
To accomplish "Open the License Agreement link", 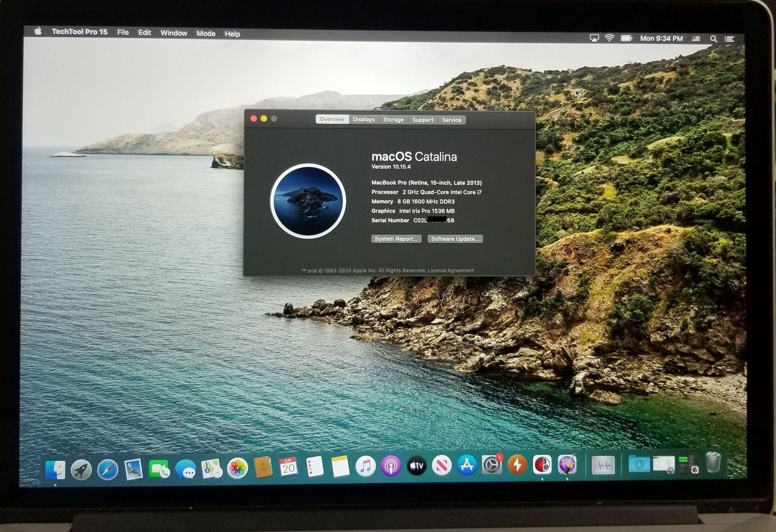I will tap(450, 270).
